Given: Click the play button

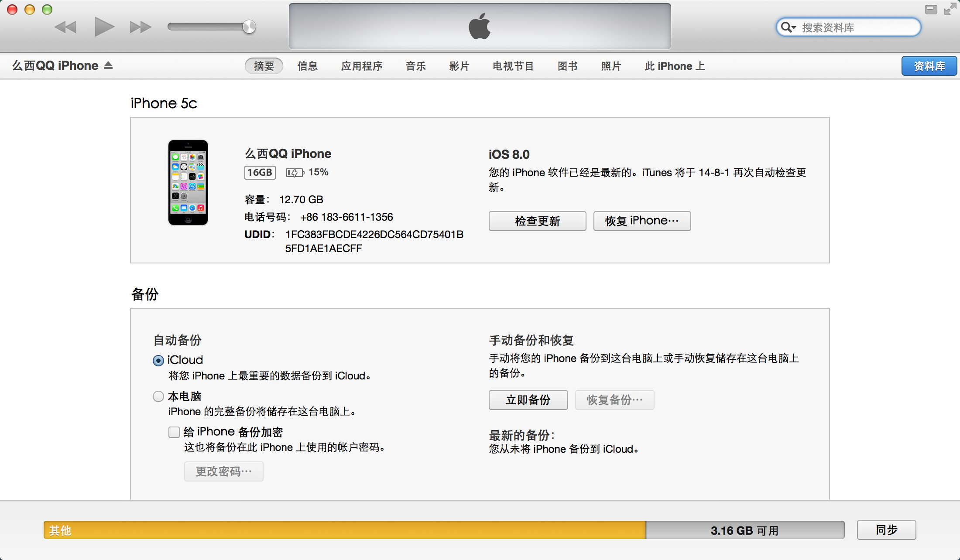Looking at the screenshot, I should [x=104, y=27].
